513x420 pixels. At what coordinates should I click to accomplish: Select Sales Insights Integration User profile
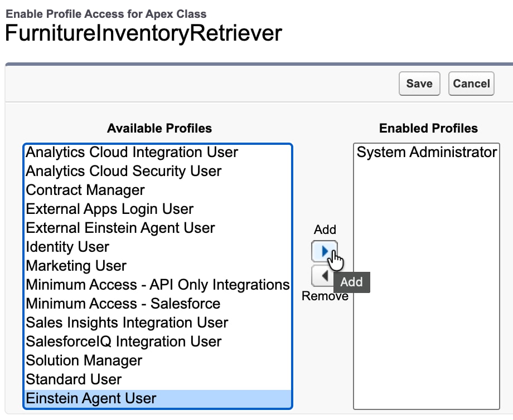tap(158, 323)
